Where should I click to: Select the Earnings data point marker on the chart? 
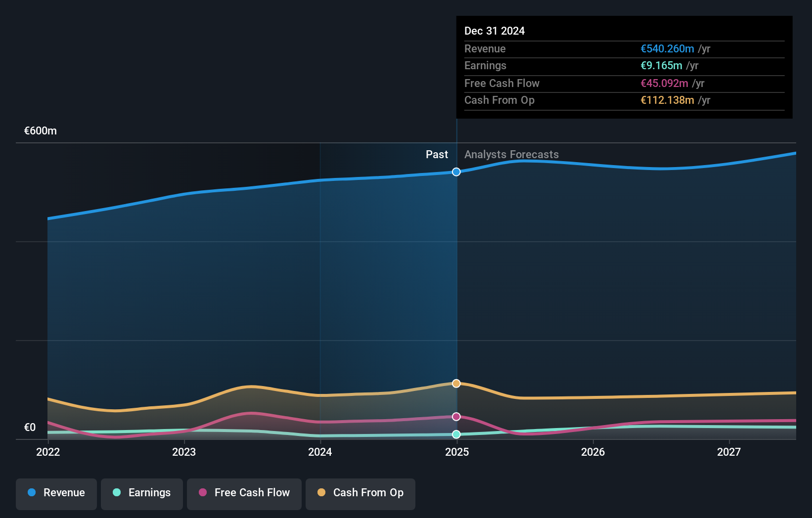[456, 434]
